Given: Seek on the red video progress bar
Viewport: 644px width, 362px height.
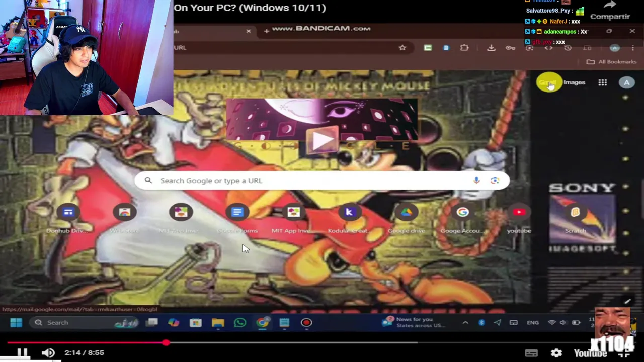Looking at the screenshot, I should pos(322,343).
